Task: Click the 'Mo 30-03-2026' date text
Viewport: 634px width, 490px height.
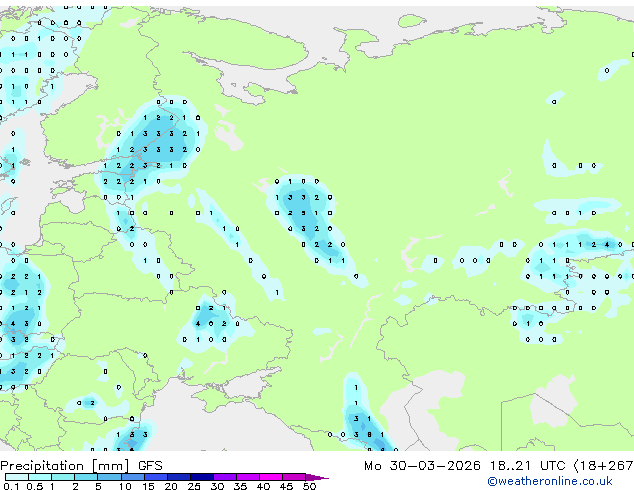Action: [422, 466]
